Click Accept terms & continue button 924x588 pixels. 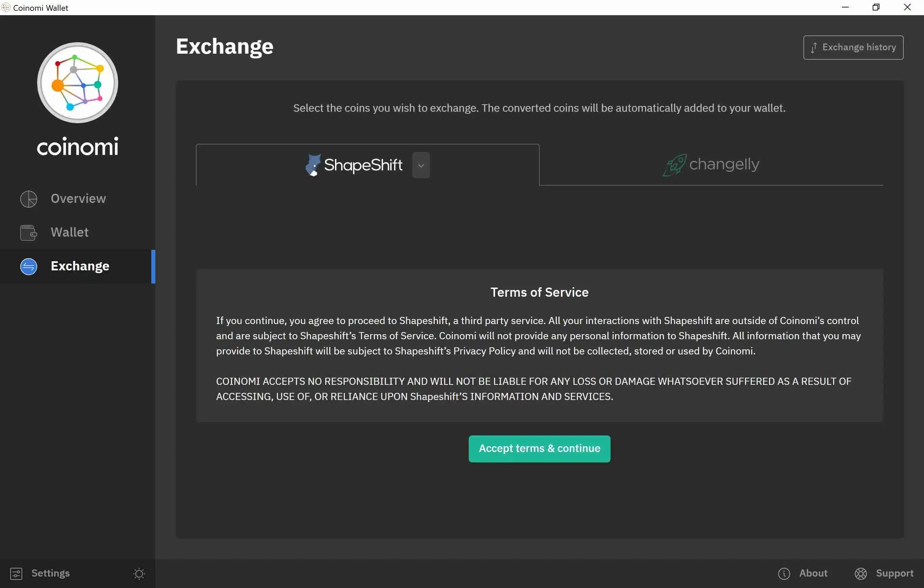(539, 448)
